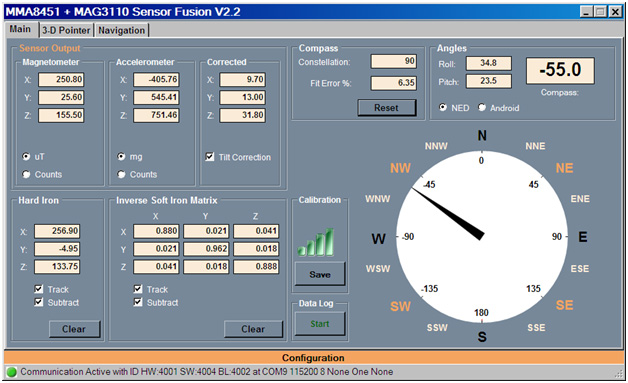Click the Corrected Y value 13.00
628x383 pixels.
[x=243, y=97]
